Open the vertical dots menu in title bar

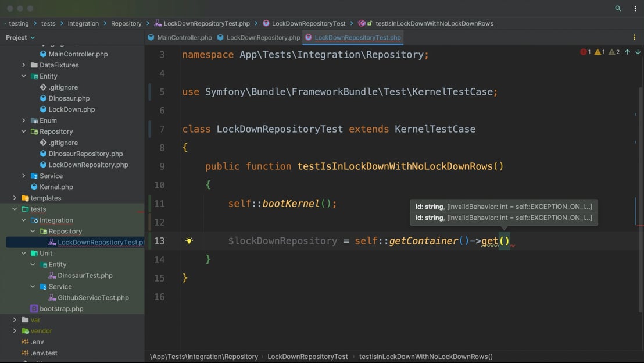(x=635, y=9)
